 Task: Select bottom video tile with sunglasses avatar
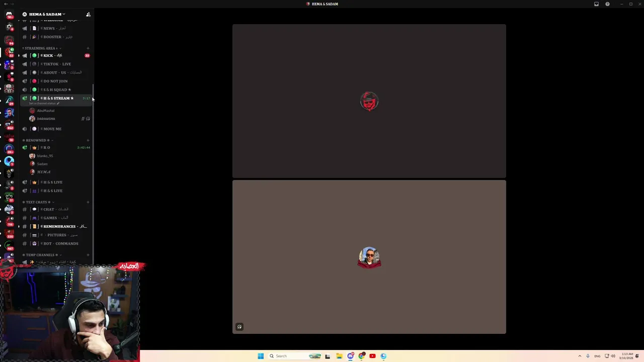(x=369, y=257)
